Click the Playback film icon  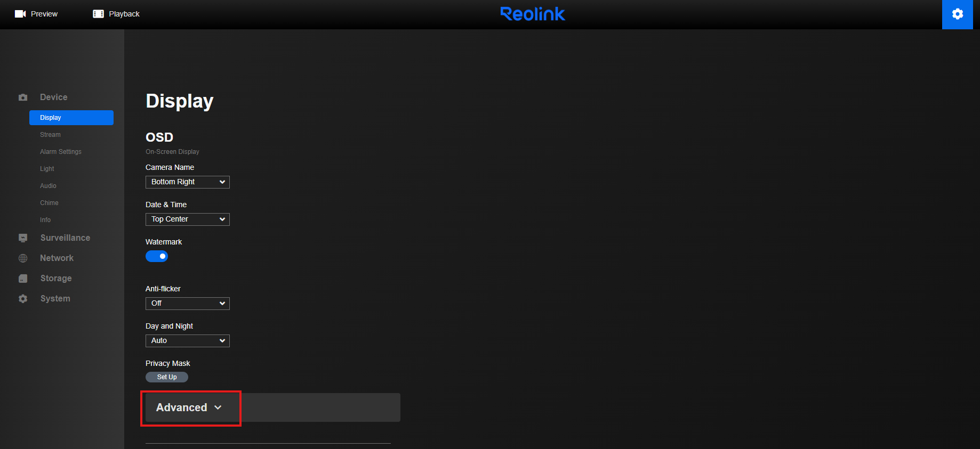(98, 14)
